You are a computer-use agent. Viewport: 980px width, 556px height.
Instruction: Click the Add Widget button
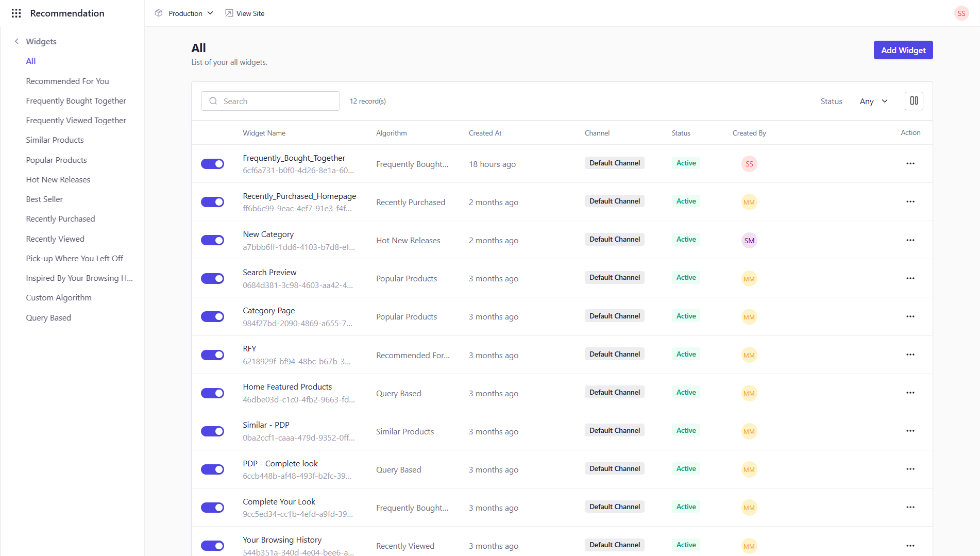pos(903,50)
